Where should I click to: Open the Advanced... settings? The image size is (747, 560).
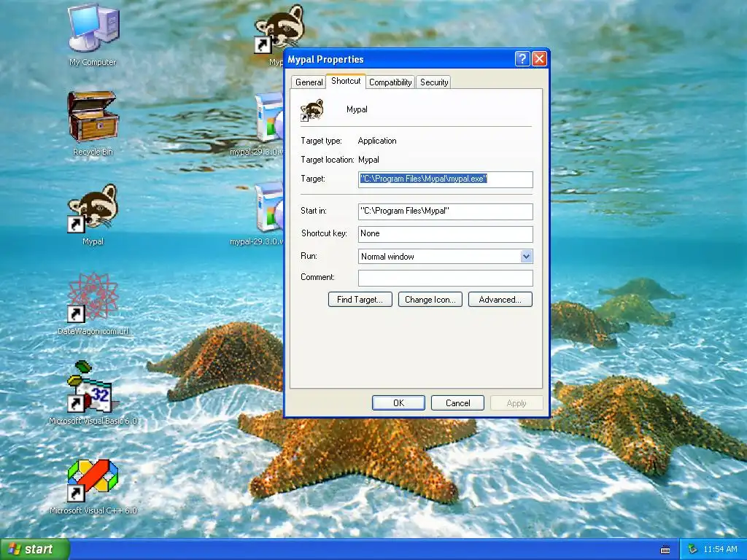(500, 300)
